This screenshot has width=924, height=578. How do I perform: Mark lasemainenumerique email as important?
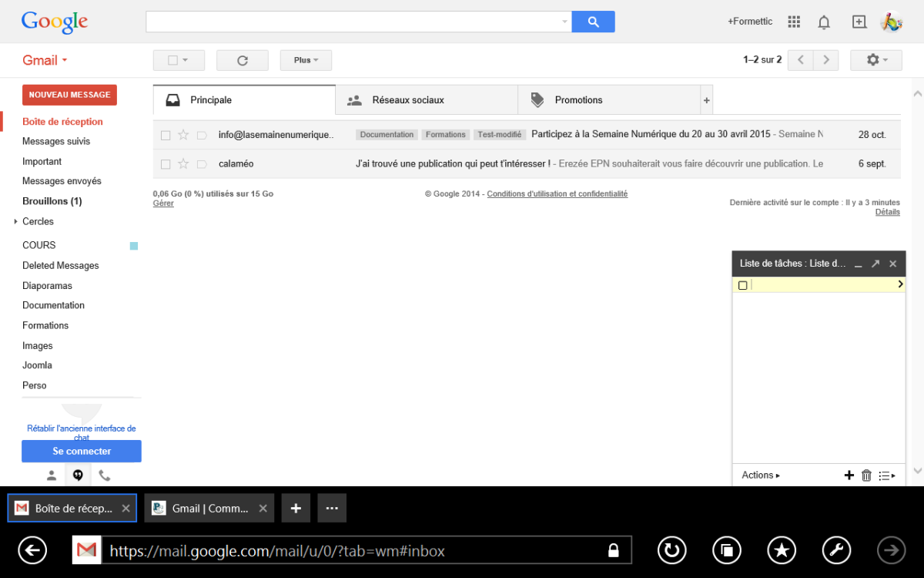(202, 135)
